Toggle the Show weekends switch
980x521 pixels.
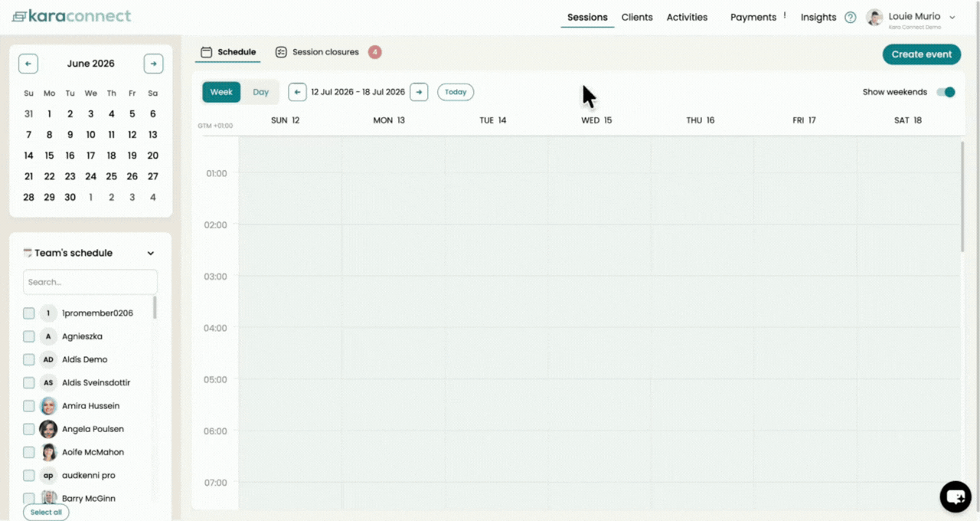946,92
